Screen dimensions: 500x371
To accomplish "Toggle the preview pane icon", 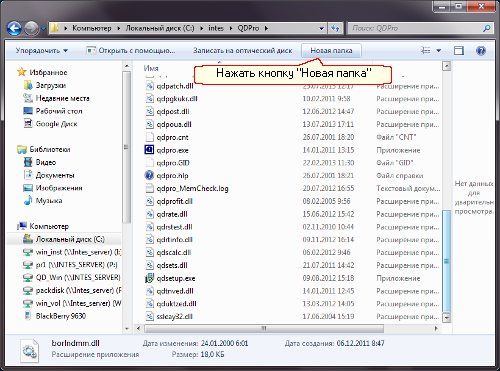I will pos(459,51).
